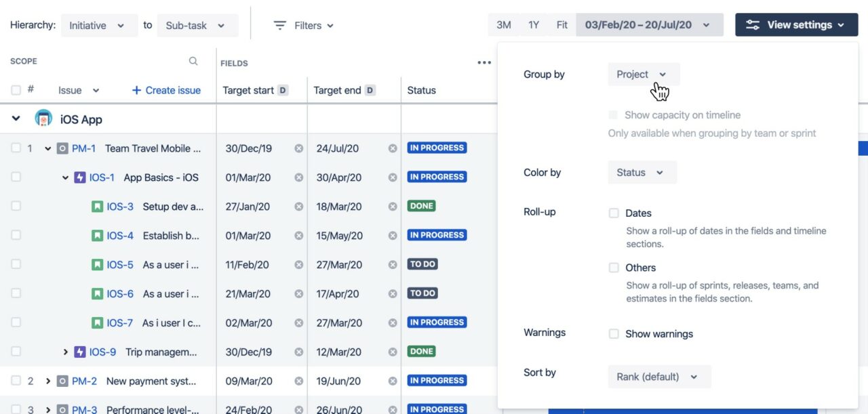The height and width of the screenshot is (414, 868).
Task: Click the epic icon next to PM-1
Action: point(62,148)
